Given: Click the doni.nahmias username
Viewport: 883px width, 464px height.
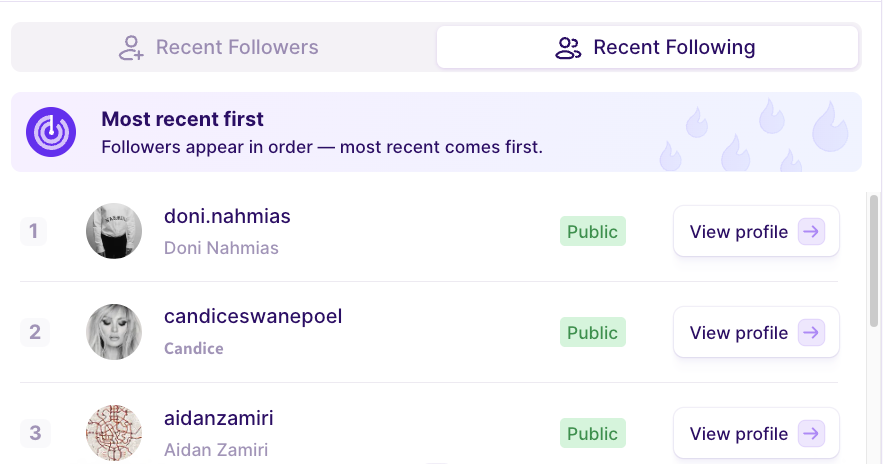Looking at the screenshot, I should tap(227, 216).
